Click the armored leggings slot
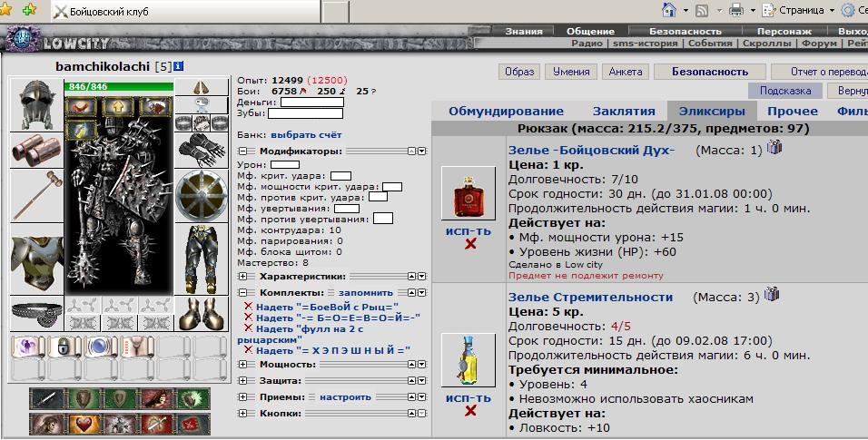This screenshot has width=868, height=440. [x=202, y=259]
